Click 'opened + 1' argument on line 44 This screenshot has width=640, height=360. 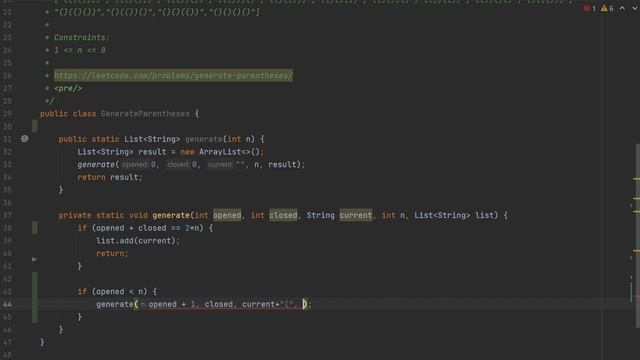[172, 304]
